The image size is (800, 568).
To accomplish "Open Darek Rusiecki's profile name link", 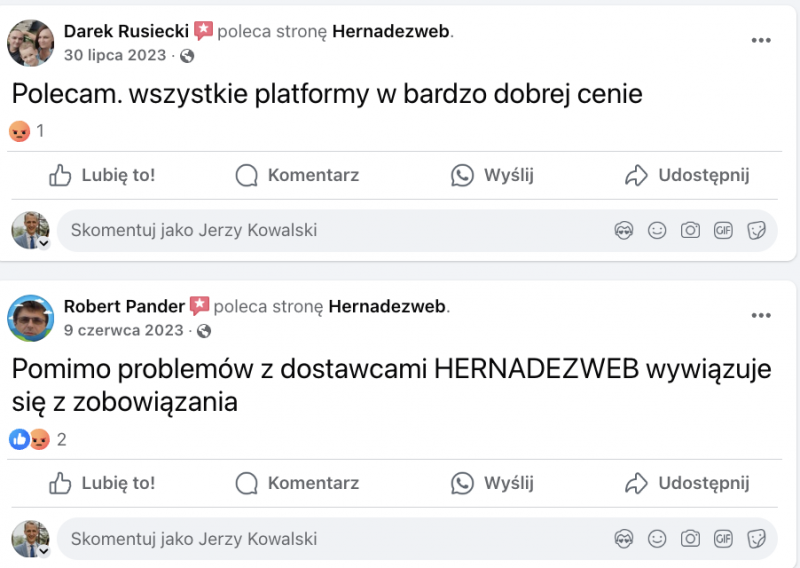I will pyautogui.click(x=125, y=31).
